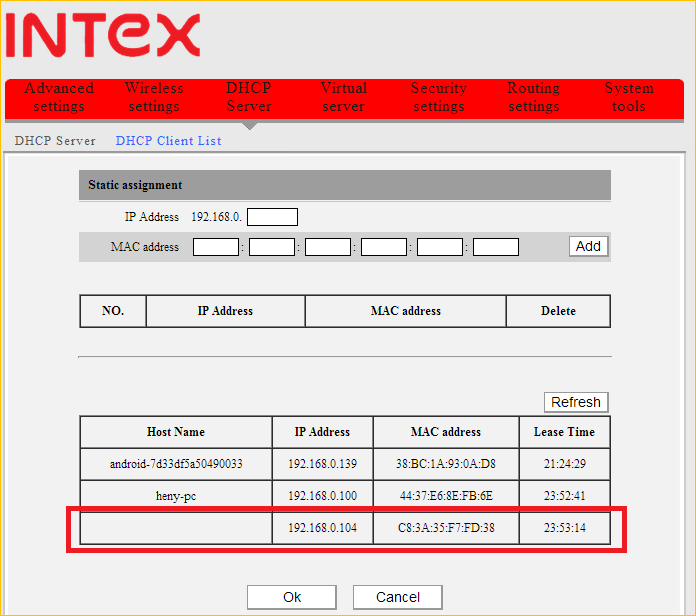Open the System tools tab
This screenshot has width=696, height=616.
point(628,97)
